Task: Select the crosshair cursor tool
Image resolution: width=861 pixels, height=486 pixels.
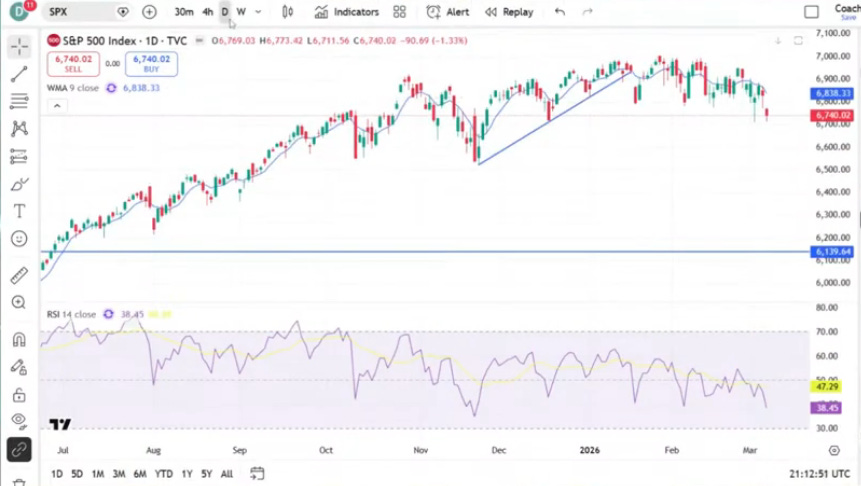Action: tap(19, 47)
